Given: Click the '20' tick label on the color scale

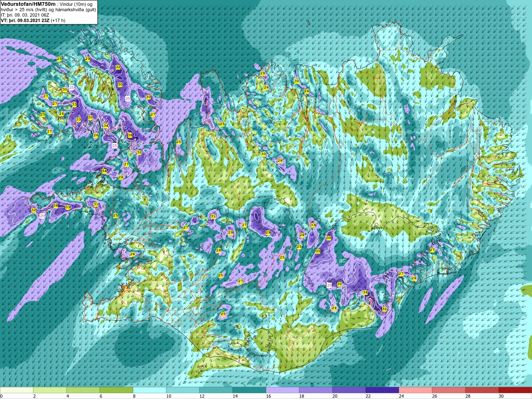Looking at the screenshot, I should (335, 396).
